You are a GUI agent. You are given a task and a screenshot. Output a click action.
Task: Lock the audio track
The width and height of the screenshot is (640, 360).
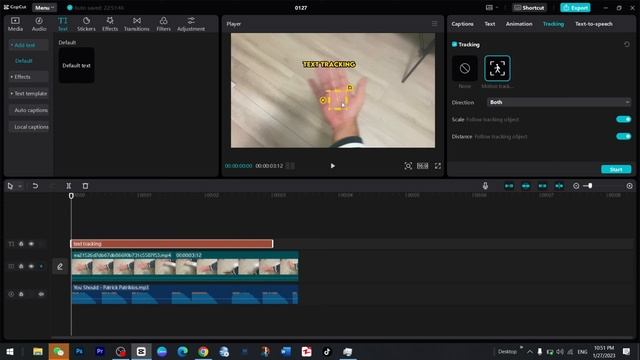(x=21, y=294)
